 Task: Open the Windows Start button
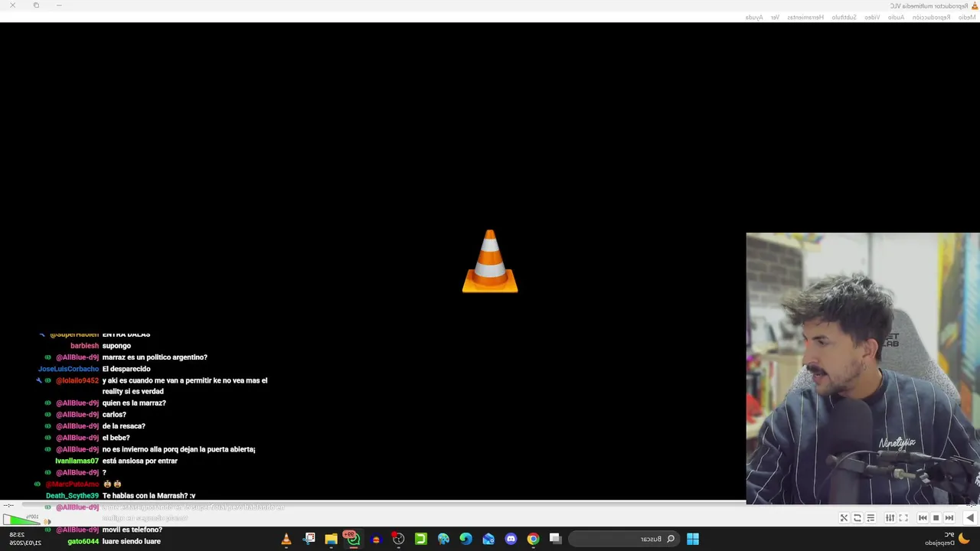pyautogui.click(x=692, y=539)
